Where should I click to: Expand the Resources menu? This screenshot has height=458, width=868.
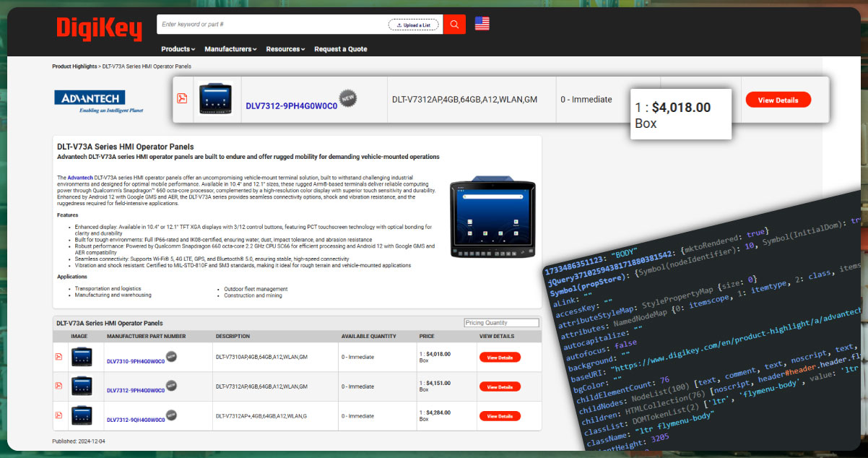point(285,49)
